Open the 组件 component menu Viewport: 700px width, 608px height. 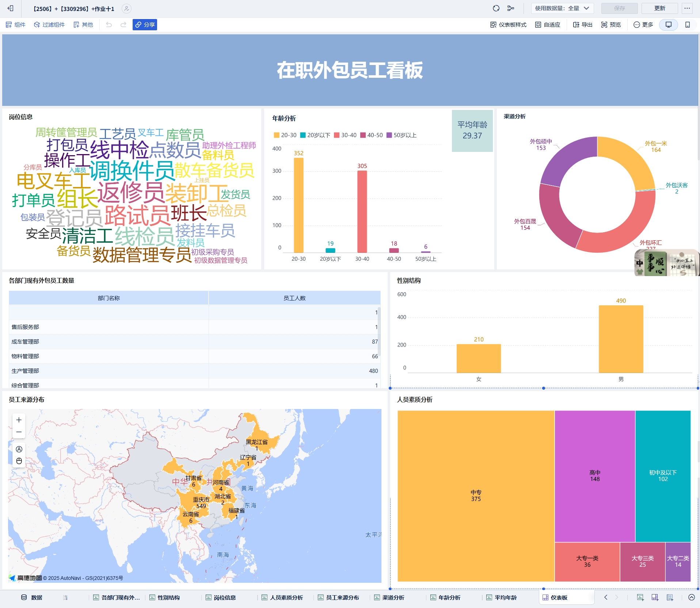16,24
